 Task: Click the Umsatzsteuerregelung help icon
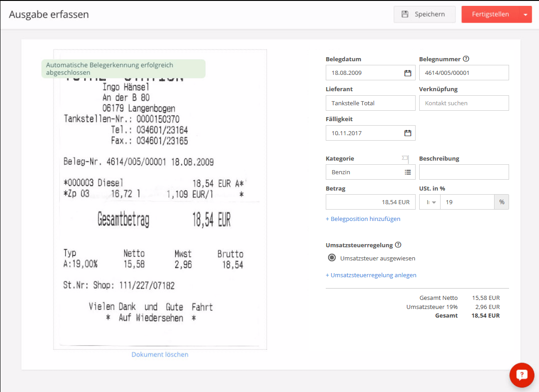click(398, 245)
